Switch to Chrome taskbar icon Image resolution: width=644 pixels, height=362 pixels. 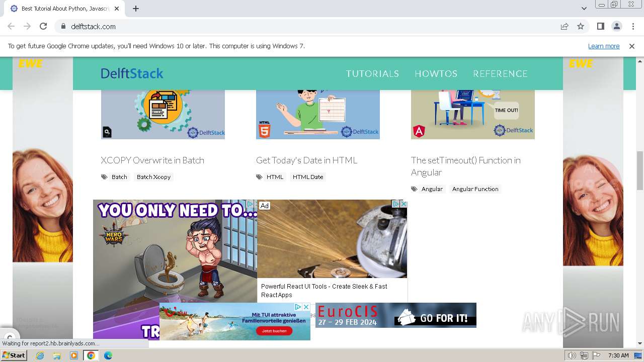point(91,355)
